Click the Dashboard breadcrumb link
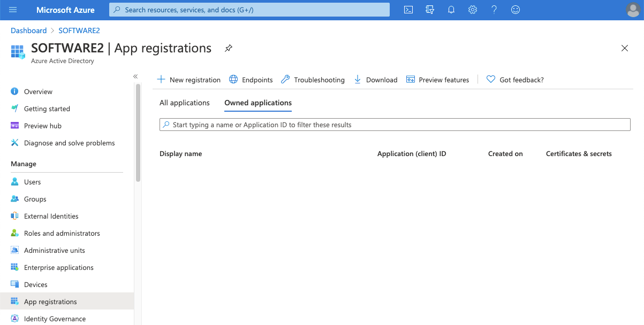Screen dimensions: 644x325 click(x=29, y=30)
